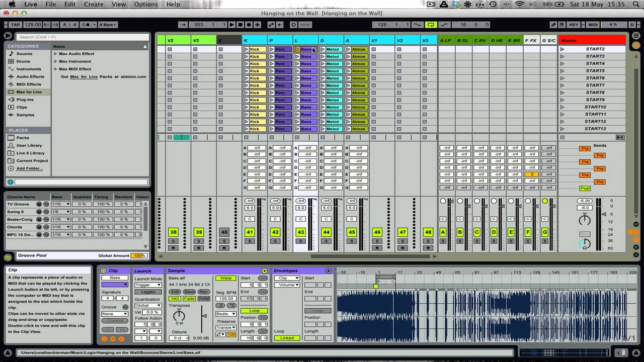Open Quantization Global dropdown
Image resolution: width=644 pixels, height=362 pixels.
[x=148, y=305]
